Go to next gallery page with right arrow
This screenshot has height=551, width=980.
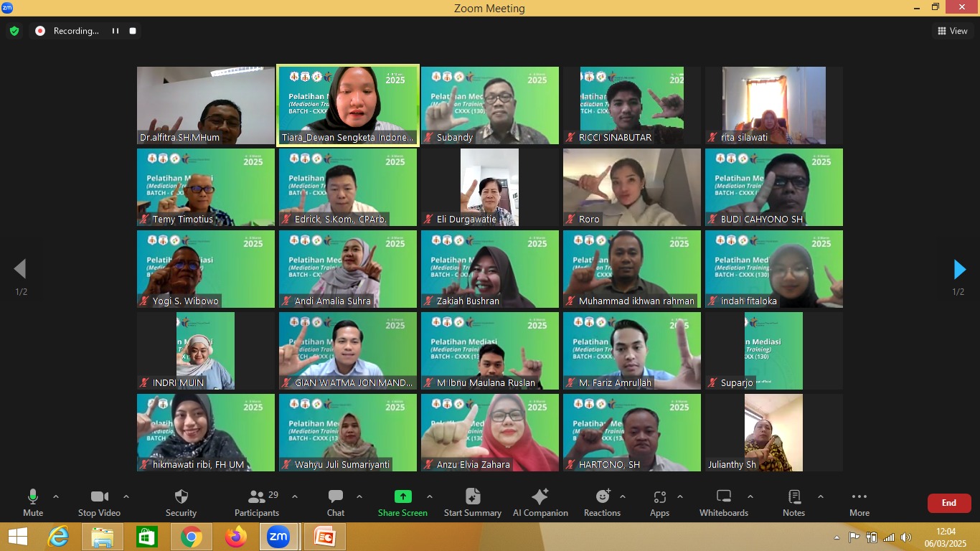pyautogui.click(x=959, y=270)
